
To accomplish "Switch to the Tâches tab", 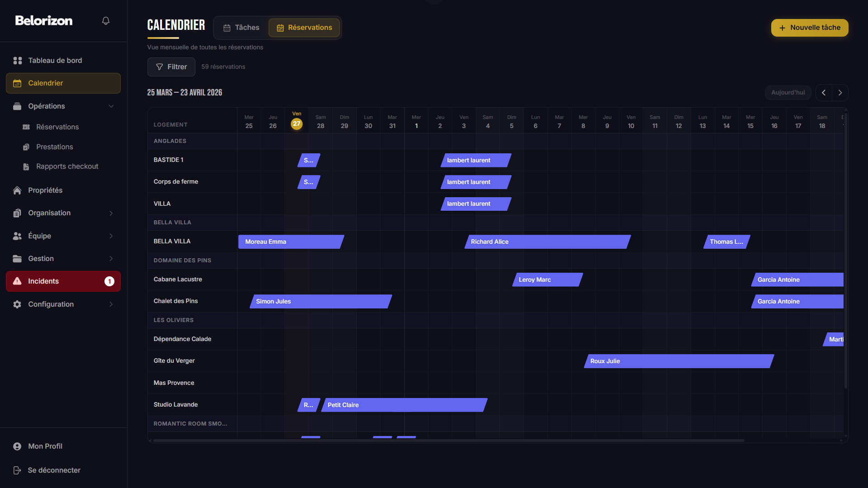I will point(242,28).
